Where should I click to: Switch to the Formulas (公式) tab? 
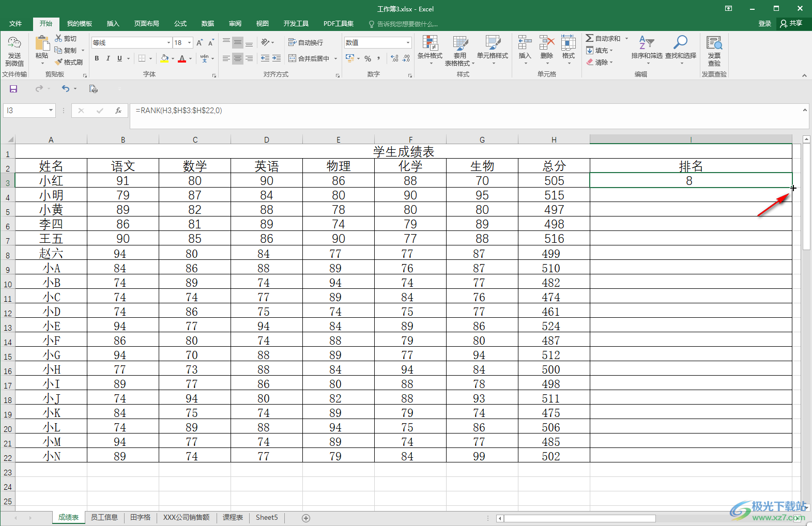point(180,24)
